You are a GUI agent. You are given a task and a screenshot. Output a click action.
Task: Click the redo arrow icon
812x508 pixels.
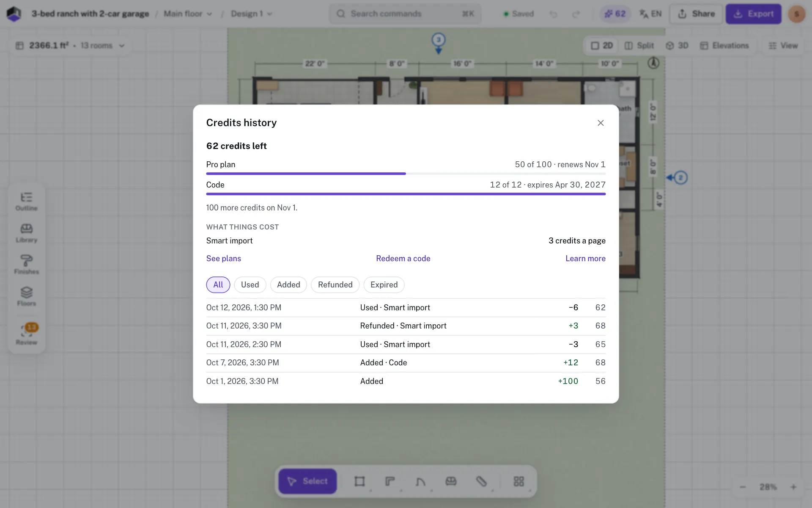[x=576, y=14]
